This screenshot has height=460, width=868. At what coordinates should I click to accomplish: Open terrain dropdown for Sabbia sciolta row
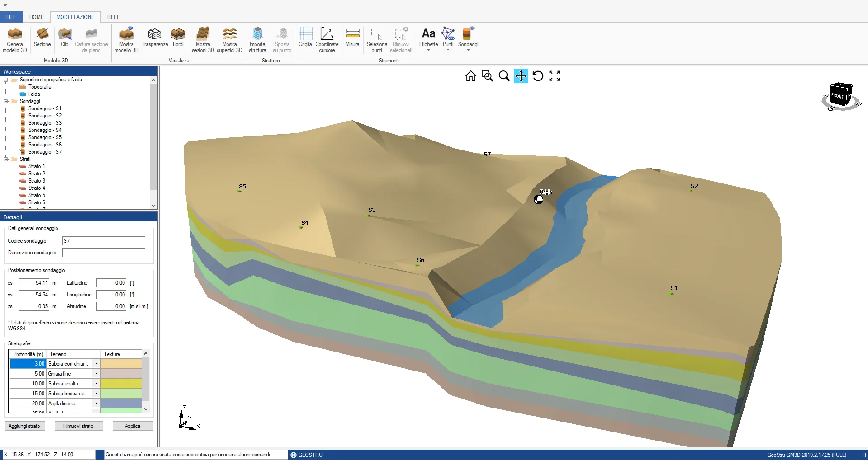(96, 384)
